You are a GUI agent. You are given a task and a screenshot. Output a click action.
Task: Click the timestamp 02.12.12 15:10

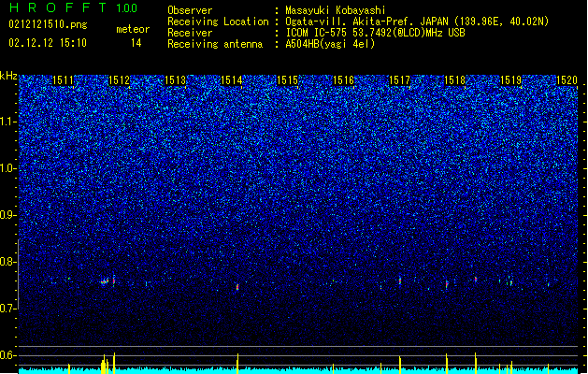(48, 43)
